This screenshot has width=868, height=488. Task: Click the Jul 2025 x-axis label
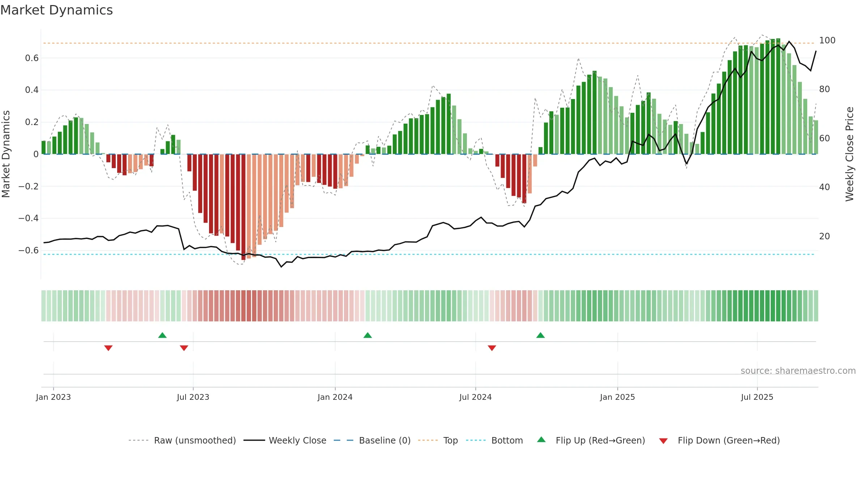(x=757, y=397)
